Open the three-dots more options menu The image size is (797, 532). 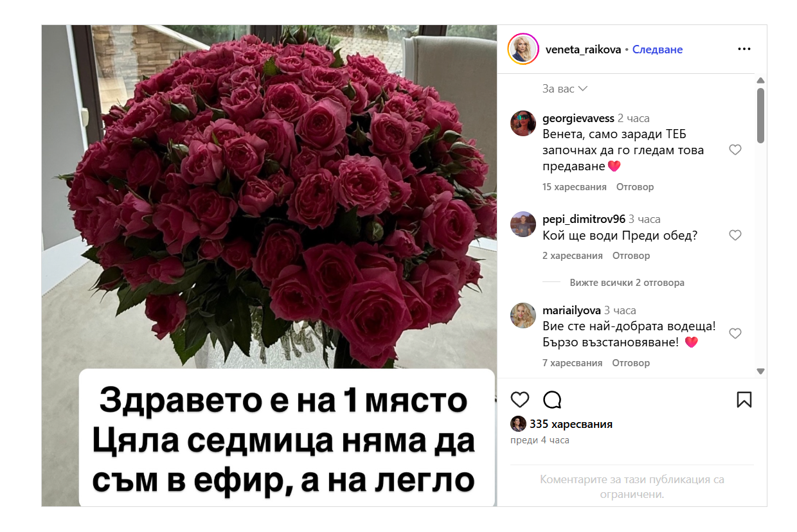(744, 49)
